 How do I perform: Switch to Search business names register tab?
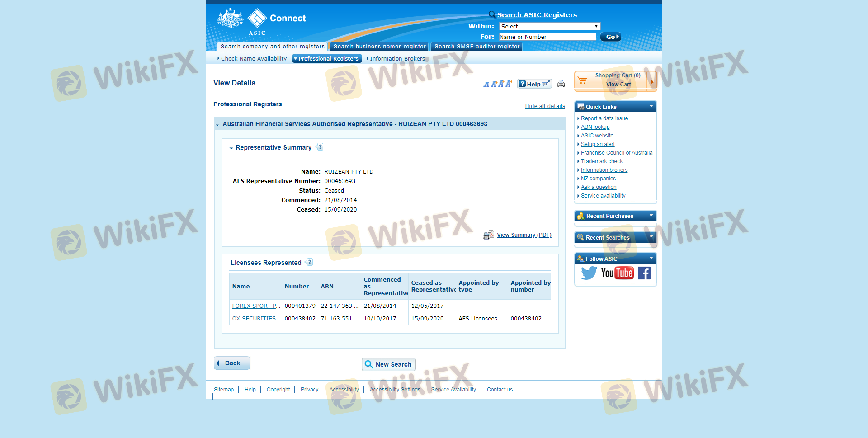[379, 47]
